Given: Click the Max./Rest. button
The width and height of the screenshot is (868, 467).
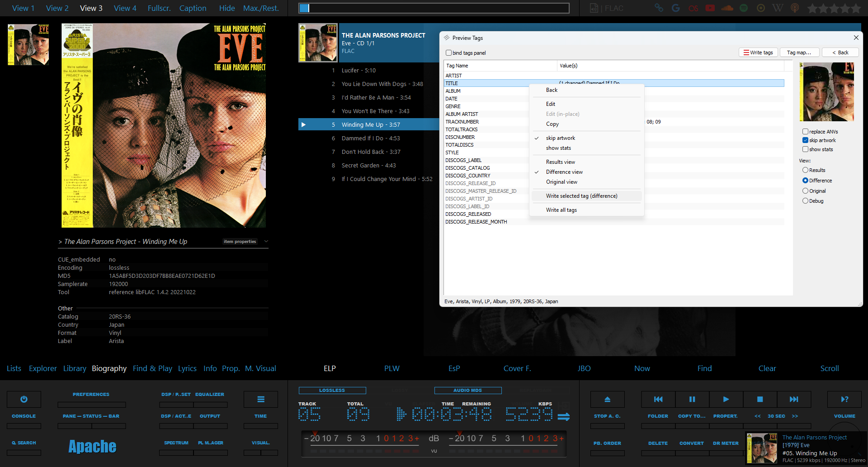Looking at the screenshot, I should pos(261,8).
